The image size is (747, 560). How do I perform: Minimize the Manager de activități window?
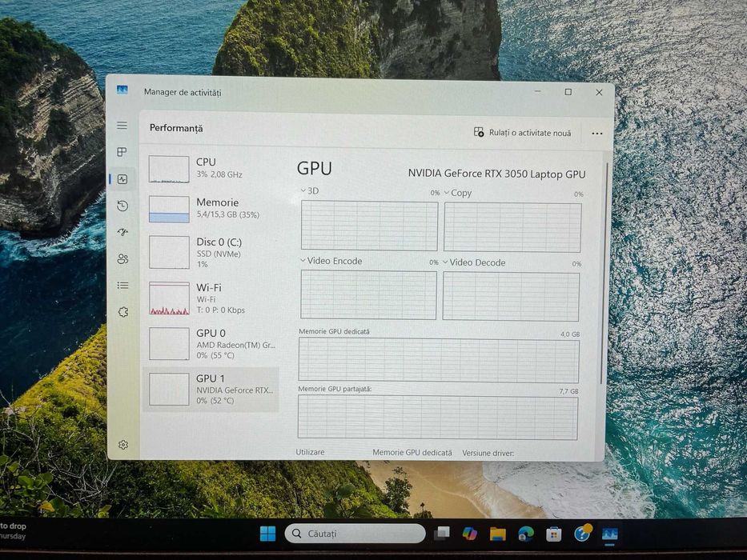pyautogui.click(x=538, y=91)
